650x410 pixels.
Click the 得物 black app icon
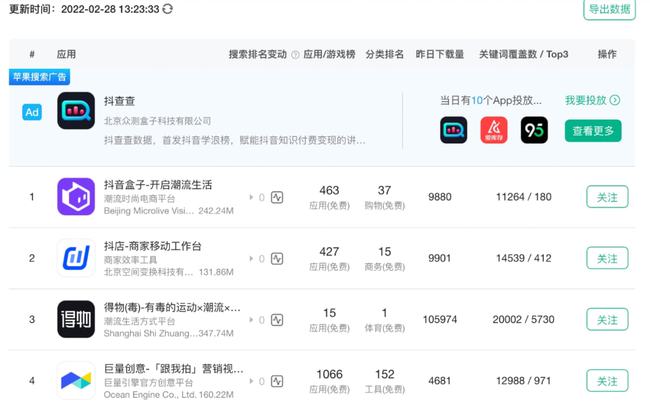(x=76, y=319)
